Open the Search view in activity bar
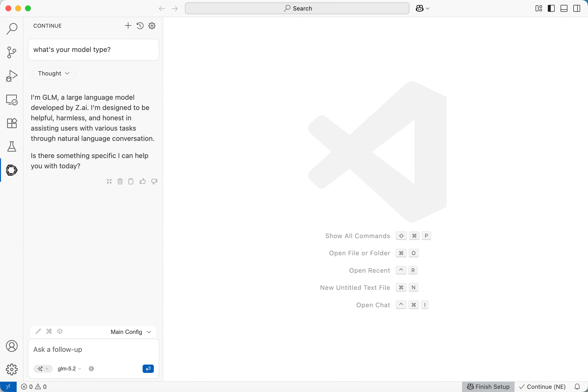 [x=12, y=29]
